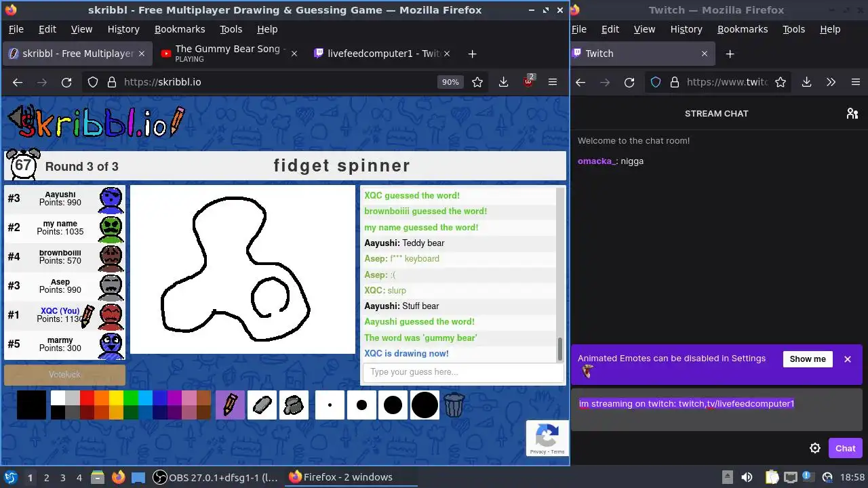Open Twitch Firefox hamburger menu
Image resolution: width=868 pixels, height=488 pixels.
click(x=855, y=82)
